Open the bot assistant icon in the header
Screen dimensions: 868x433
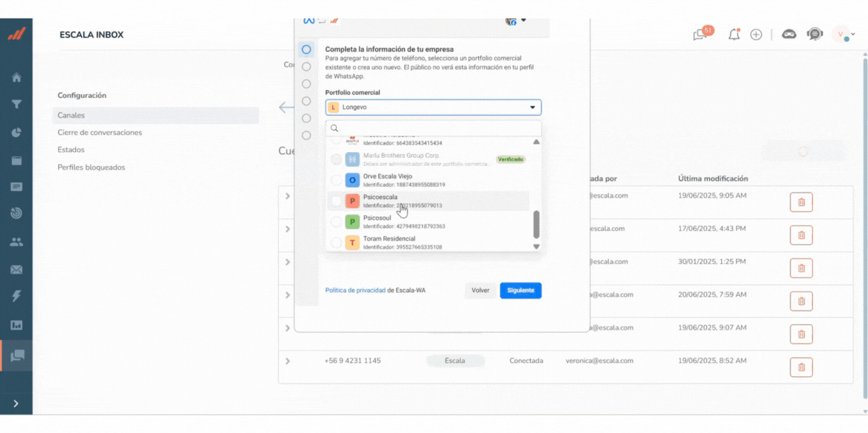pyautogui.click(x=789, y=34)
